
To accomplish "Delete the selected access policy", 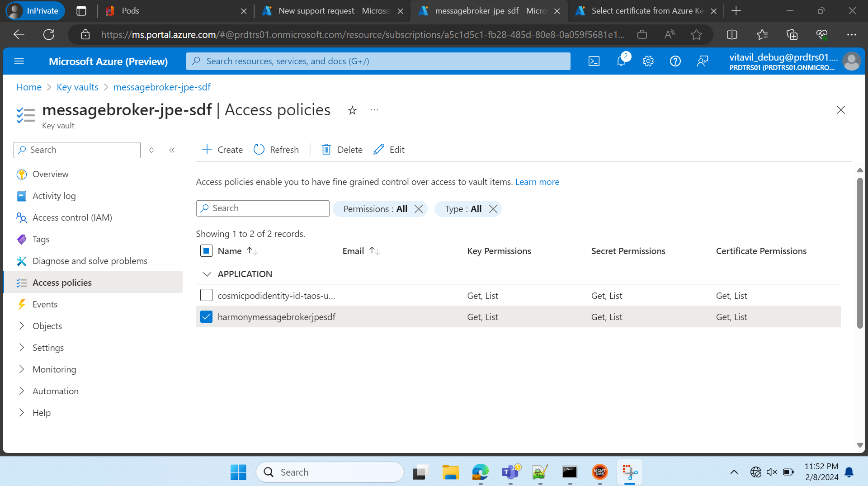I will (x=342, y=150).
